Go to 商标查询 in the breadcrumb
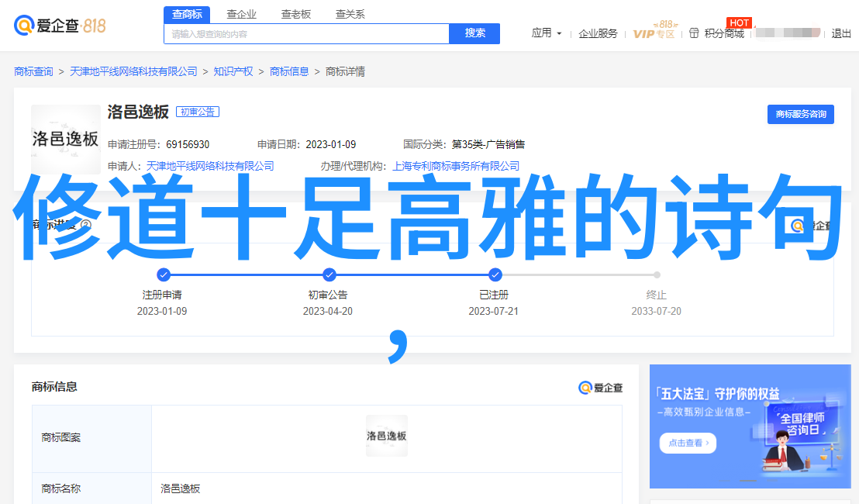Screen dimensions: 859x504 click(33, 72)
